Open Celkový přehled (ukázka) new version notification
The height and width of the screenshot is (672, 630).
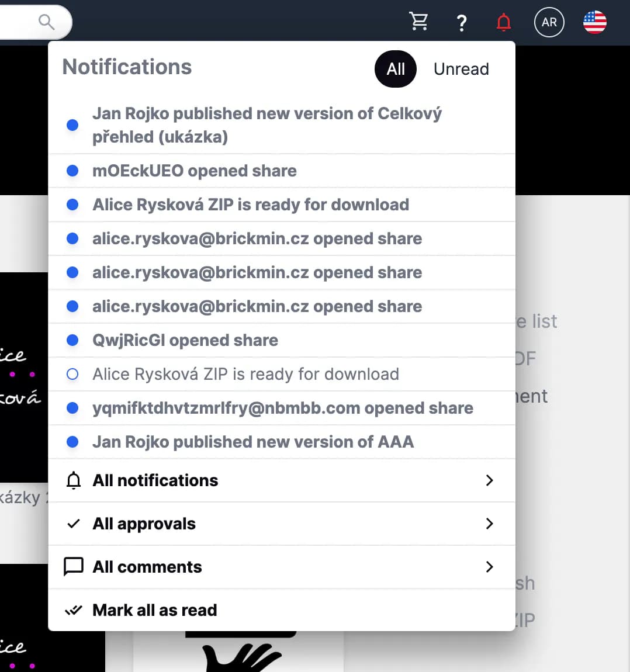[x=266, y=125]
